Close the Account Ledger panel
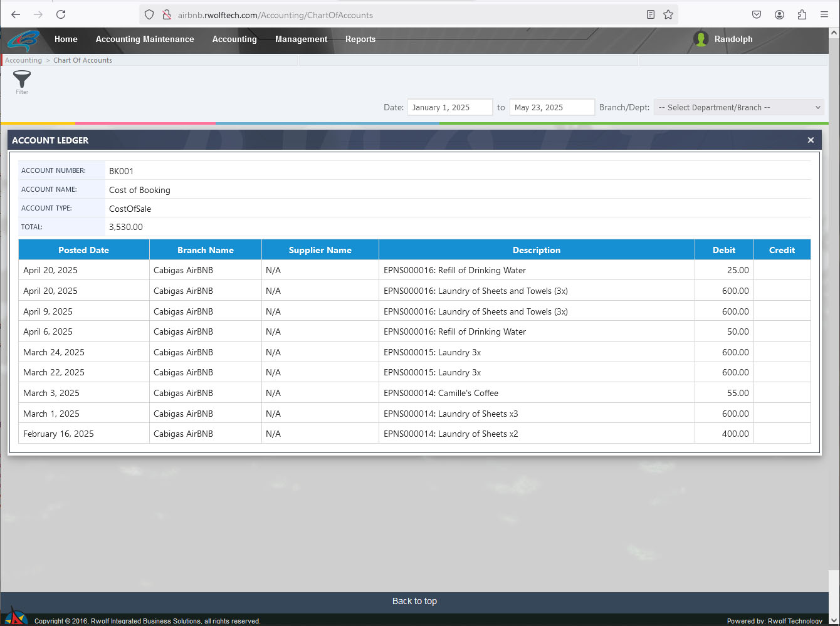Image resolution: width=840 pixels, height=626 pixels. tap(811, 140)
